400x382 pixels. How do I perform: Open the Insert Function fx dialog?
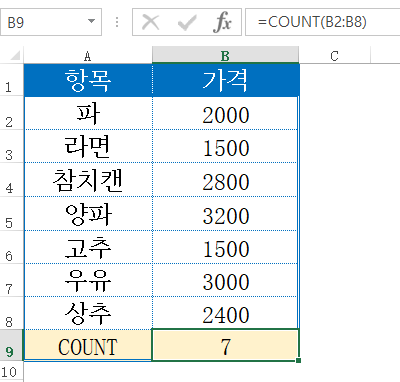click(x=222, y=22)
